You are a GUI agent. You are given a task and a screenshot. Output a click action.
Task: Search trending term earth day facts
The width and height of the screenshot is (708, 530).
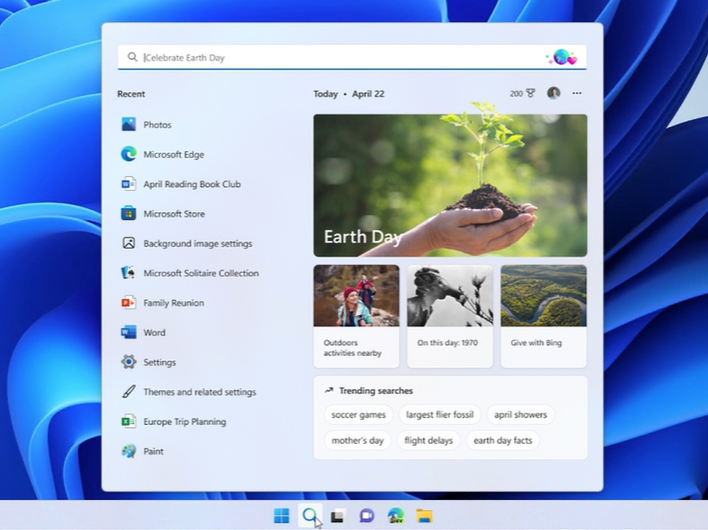point(503,440)
